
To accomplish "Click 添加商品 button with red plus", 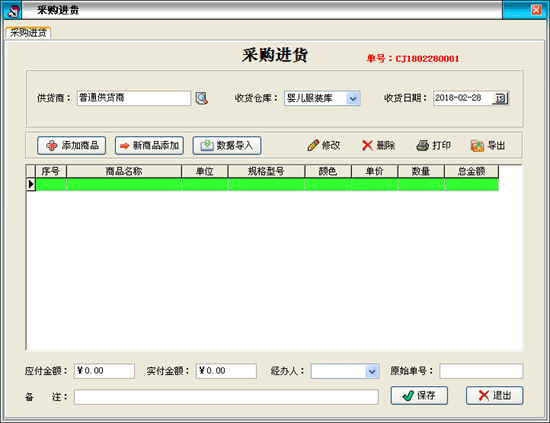I will tap(72, 146).
